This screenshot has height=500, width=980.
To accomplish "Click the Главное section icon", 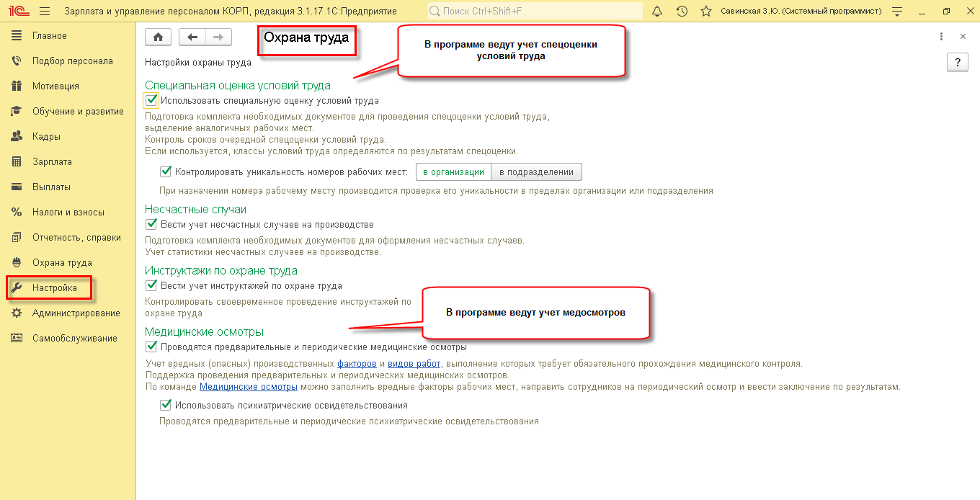I will pyautogui.click(x=17, y=36).
